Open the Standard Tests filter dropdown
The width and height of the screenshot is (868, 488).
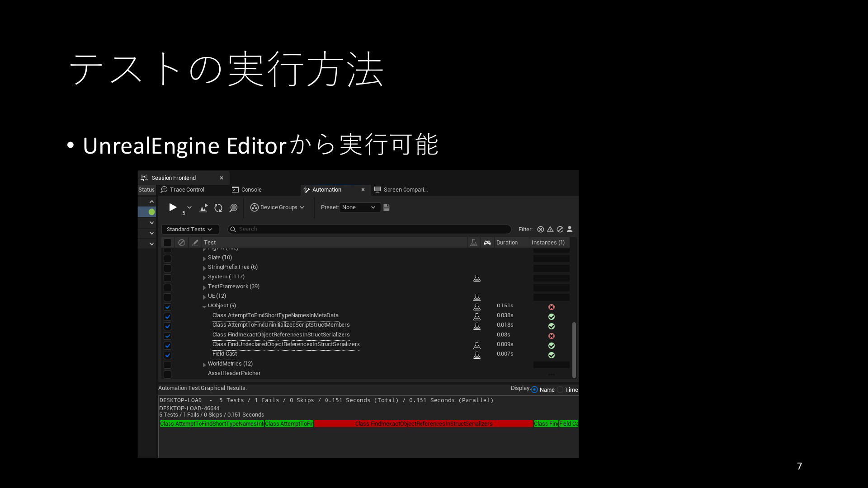point(190,230)
